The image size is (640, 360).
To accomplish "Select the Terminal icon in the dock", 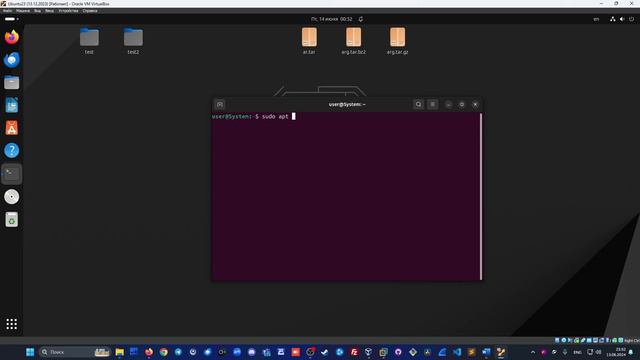I will tap(11, 174).
